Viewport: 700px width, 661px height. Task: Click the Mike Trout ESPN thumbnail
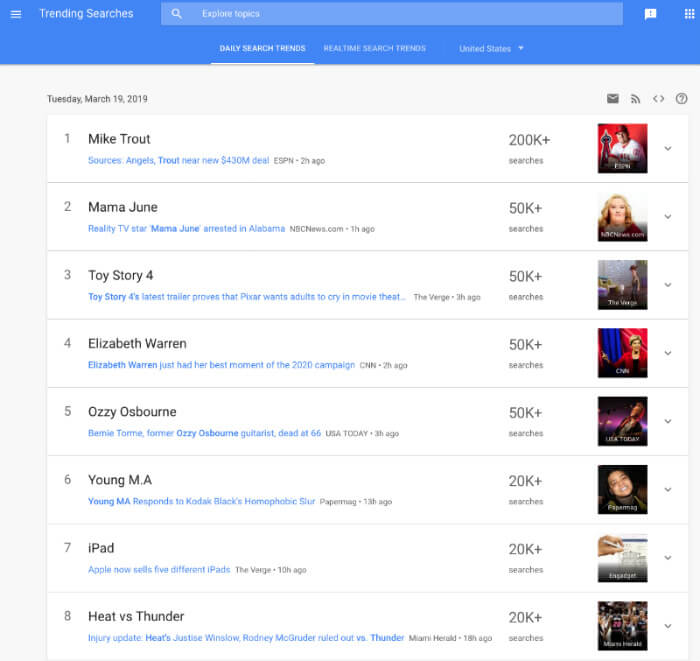point(623,149)
